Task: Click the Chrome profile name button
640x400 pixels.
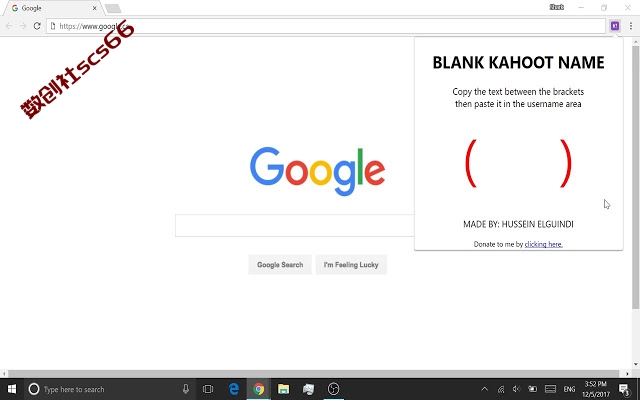Action: pyautogui.click(x=557, y=7)
